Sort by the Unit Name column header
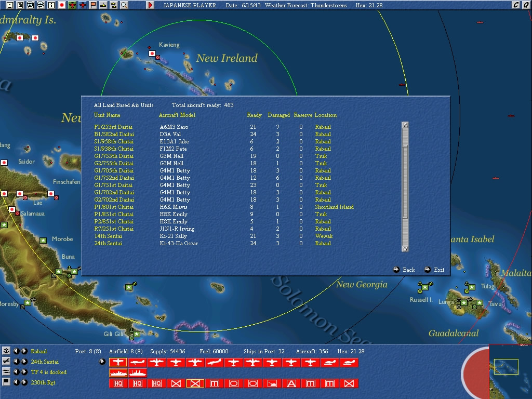Screen dimensions: 532x399 (107, 115)
